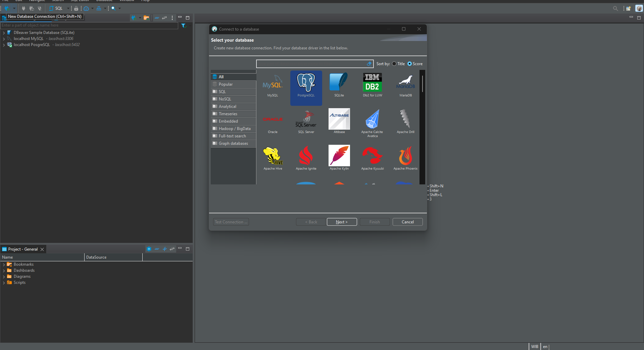
Task: Click the transaction lock icon in toolbar
Action: pyautogui.click(x=76, y=8)
